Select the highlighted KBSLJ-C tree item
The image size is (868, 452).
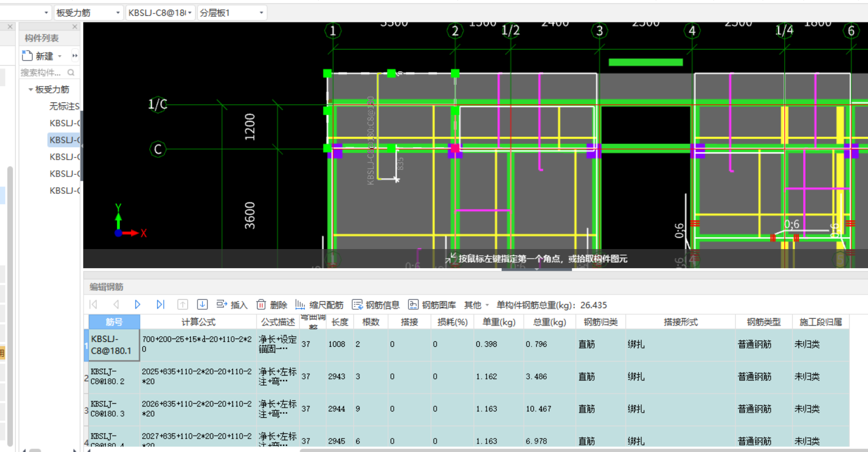(x=64, y=140)
